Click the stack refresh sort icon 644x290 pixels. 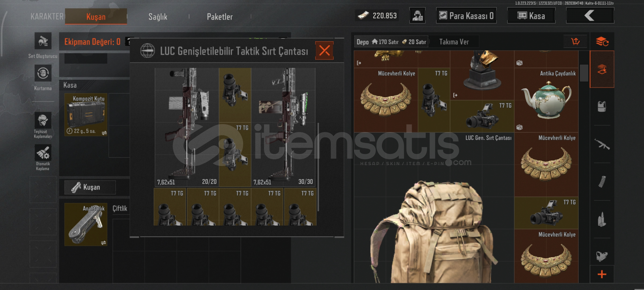point(602,42)
